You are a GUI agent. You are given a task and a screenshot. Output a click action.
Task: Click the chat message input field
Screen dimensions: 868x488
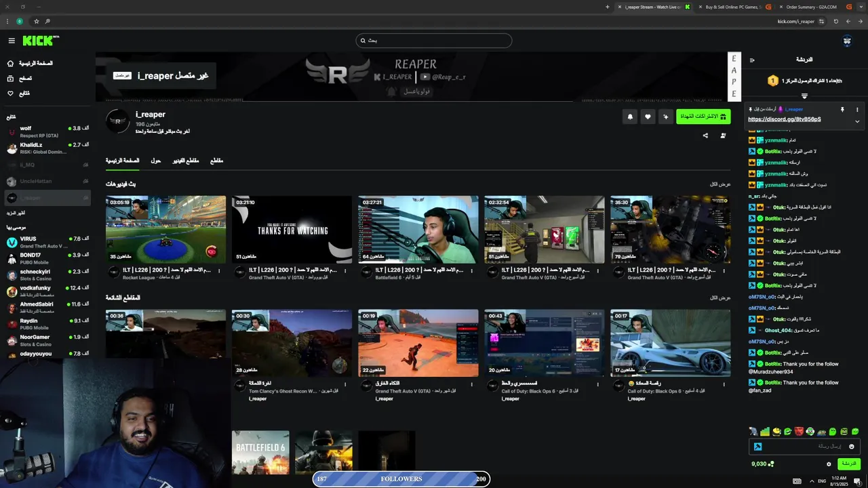(805, 446)
